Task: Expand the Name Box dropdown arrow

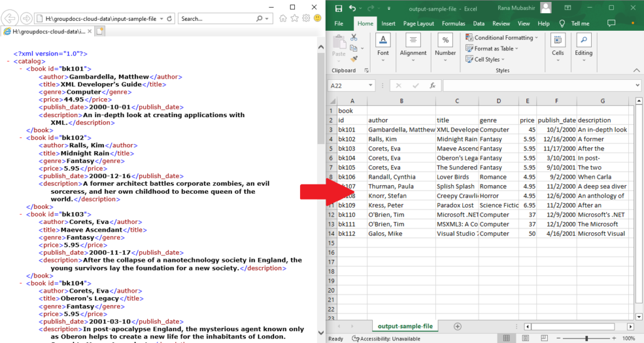Action: click(x=370, y=86)
